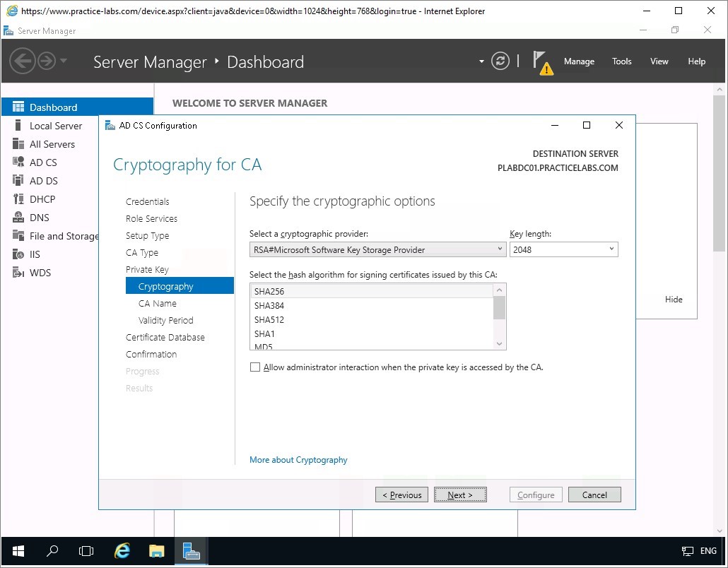Hide the Server Manager welcome tile

(673, 300)
